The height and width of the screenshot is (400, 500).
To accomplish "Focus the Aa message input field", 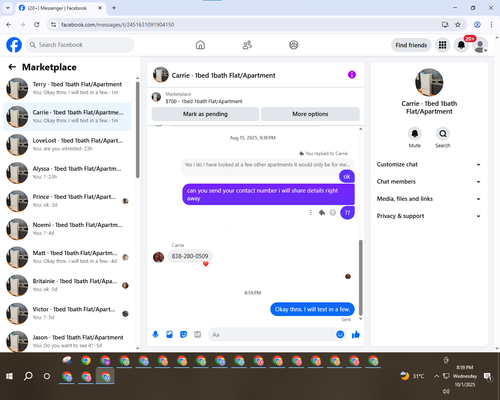I will [x=272, y=334].
